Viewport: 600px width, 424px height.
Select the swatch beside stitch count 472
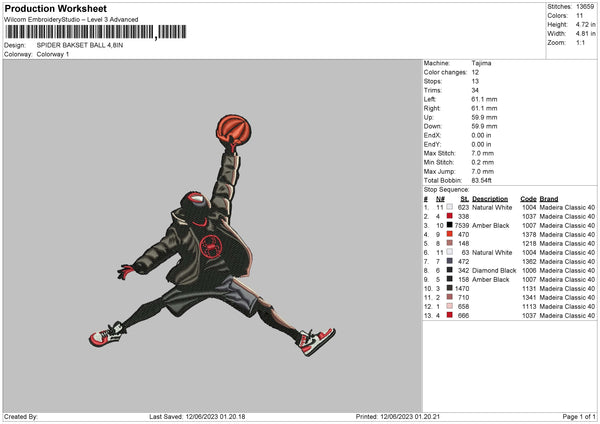pos(449,261)
